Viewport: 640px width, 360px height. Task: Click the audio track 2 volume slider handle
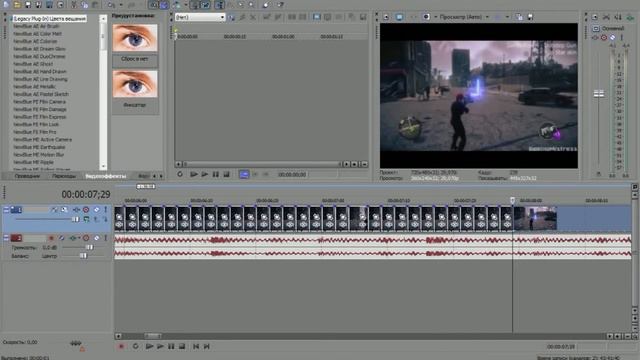click(89, 247)
